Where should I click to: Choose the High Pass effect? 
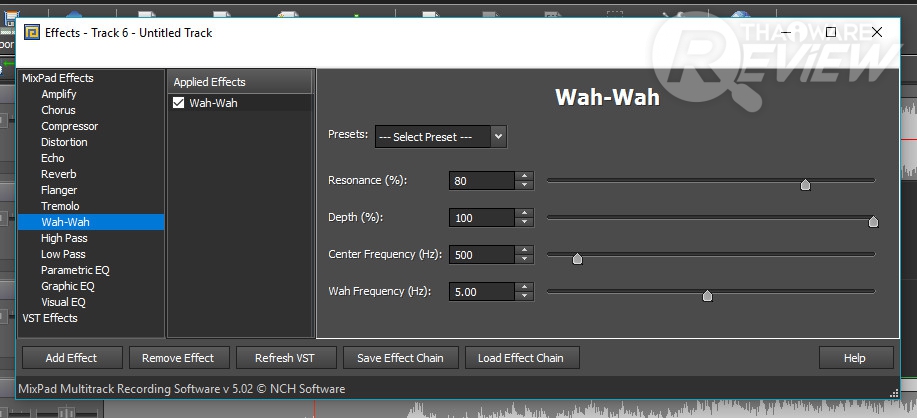click(64, 238)
